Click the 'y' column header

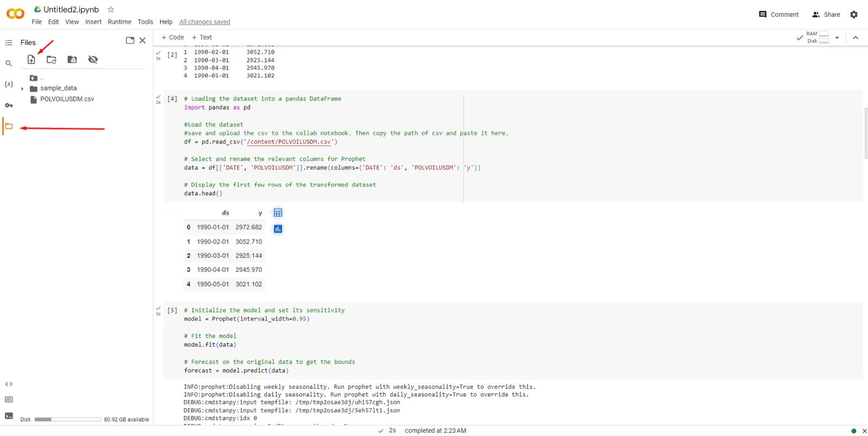(x=260, y=213)
